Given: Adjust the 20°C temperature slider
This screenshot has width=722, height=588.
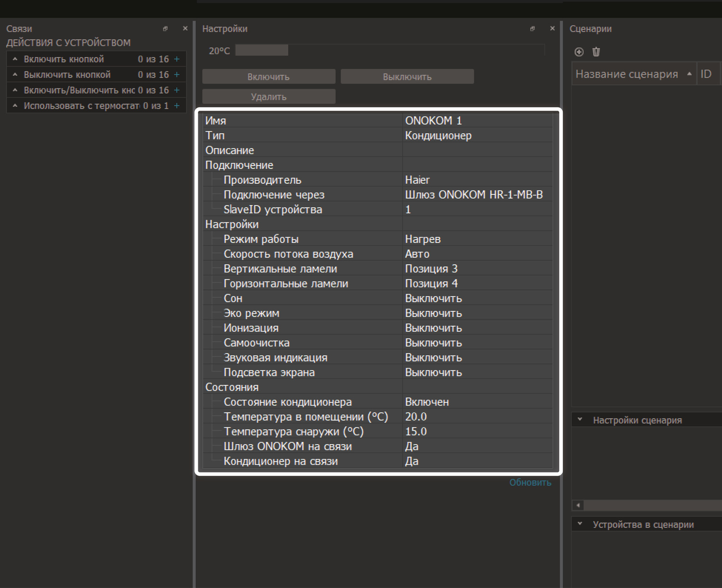Looking at the screenshot, I should [x=262, y=51].
